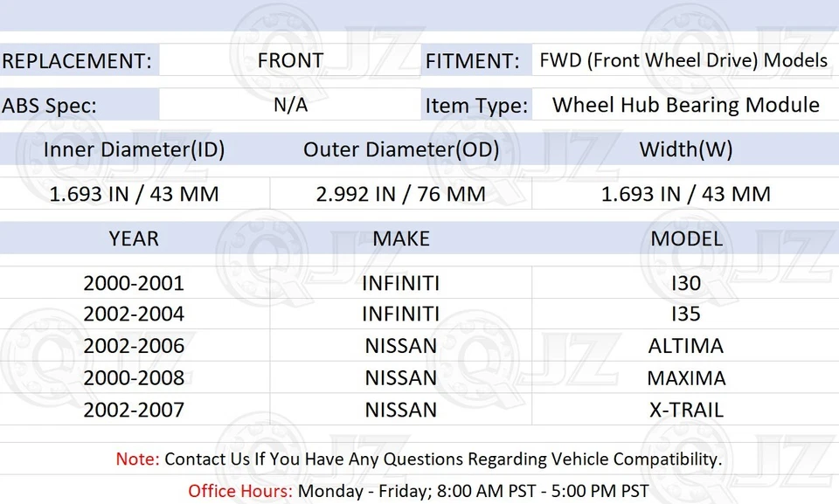Image resolution: width=839 pixels, height=504 pixels.
Task: Click the ALTIMA model cell
Action: pos(686,346)
